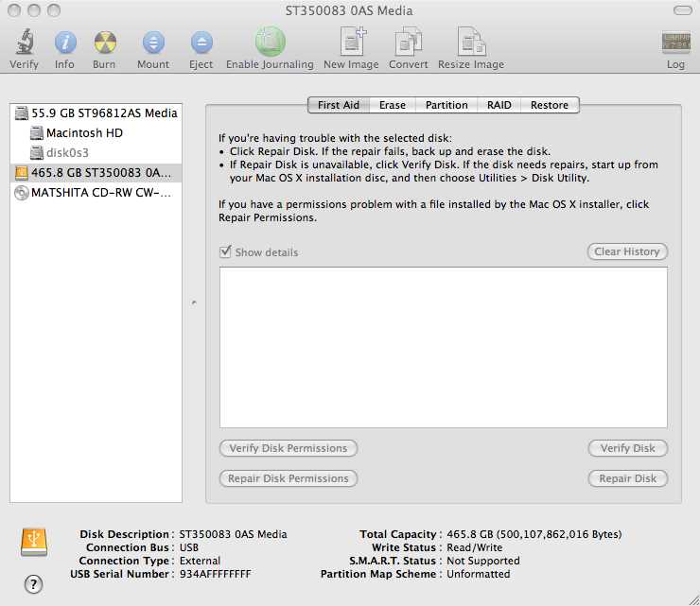Click the Verify Disk button
The image size is (700, 606).
coord(628,448)
